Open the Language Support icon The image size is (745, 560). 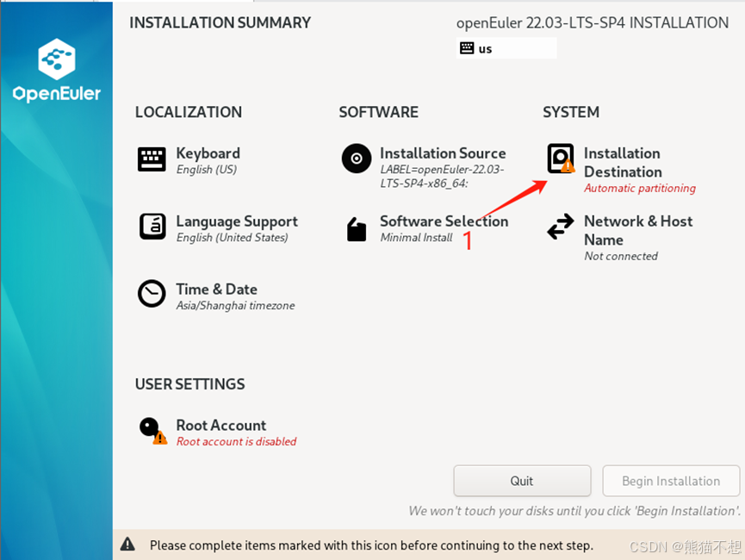pos(152,227)
